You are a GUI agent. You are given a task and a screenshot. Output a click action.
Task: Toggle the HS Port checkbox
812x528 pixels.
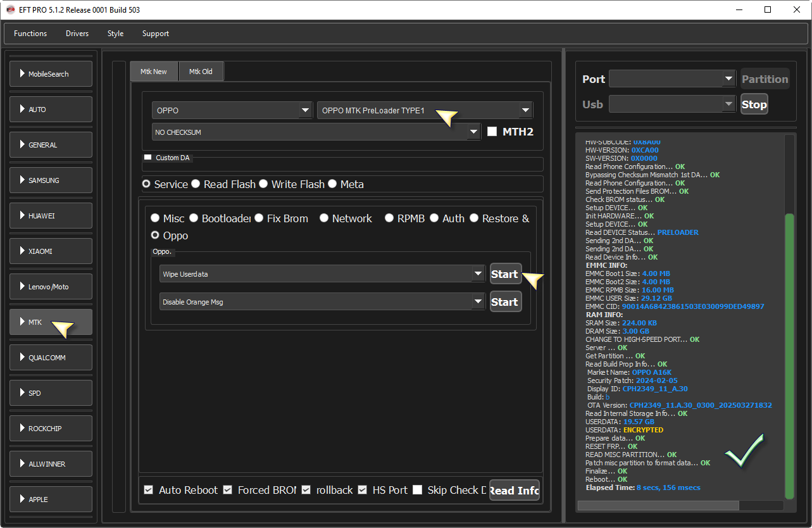[x=363, y=490]
